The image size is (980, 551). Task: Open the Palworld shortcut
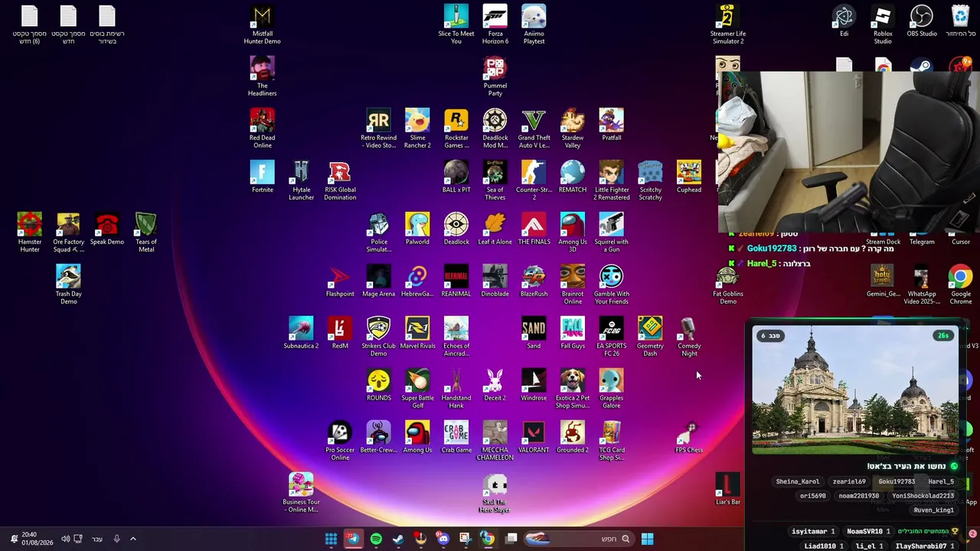point(417,230)
